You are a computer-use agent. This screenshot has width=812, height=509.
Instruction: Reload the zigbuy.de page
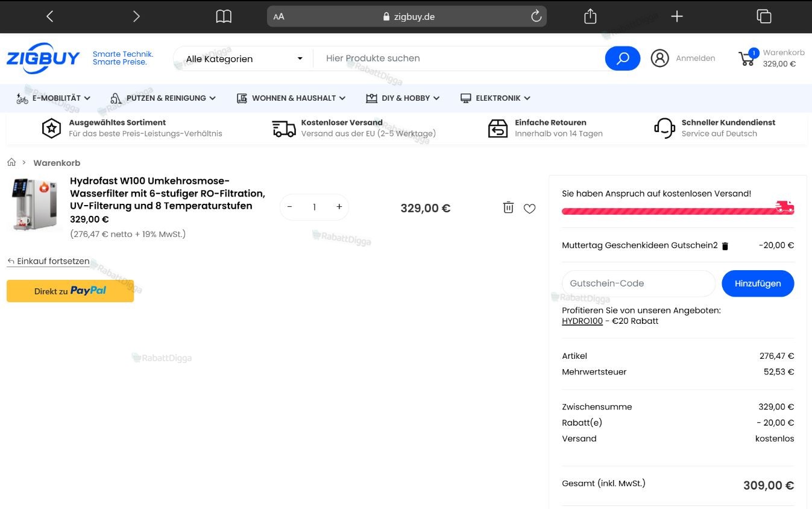click(x=536, y=16)
